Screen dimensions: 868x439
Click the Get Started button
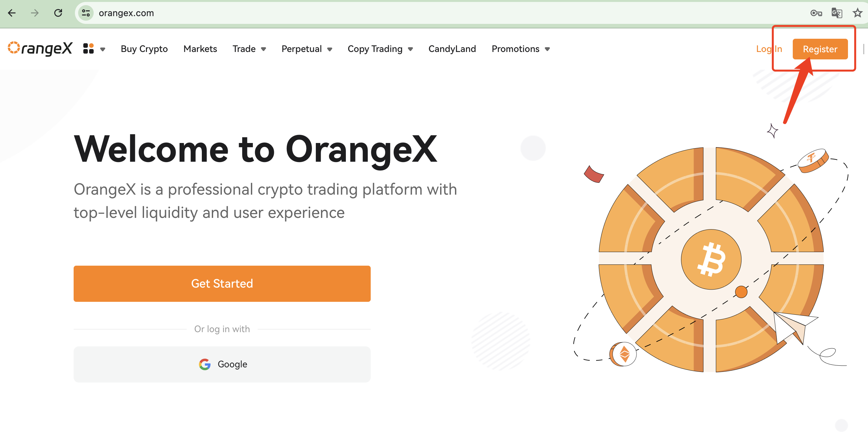coord(222,283)
